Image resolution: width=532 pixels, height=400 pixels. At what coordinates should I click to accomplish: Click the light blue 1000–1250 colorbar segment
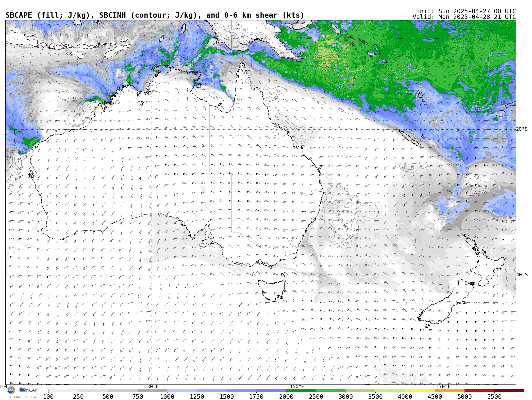pyautogui.click(x=182, y=391)
